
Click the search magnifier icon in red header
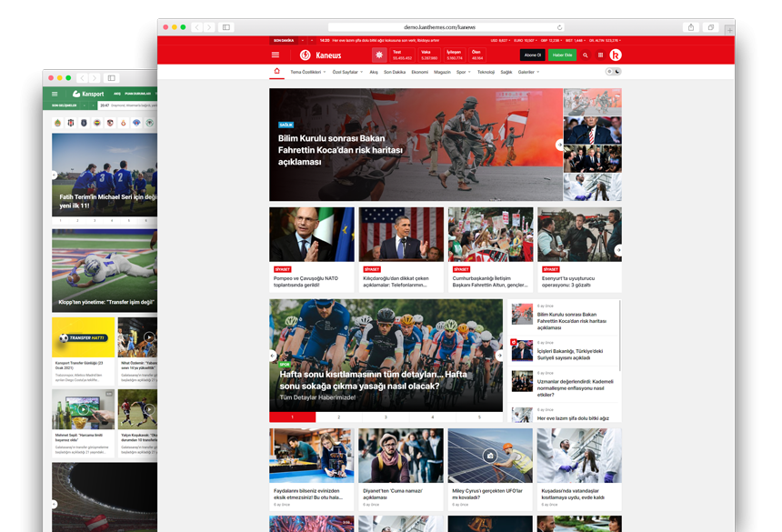[585, 55]
